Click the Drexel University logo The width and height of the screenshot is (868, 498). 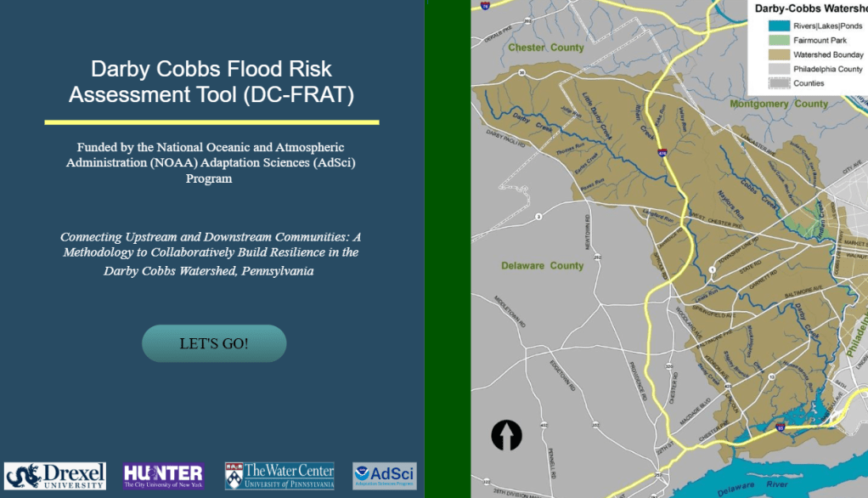tap(55, 476)
